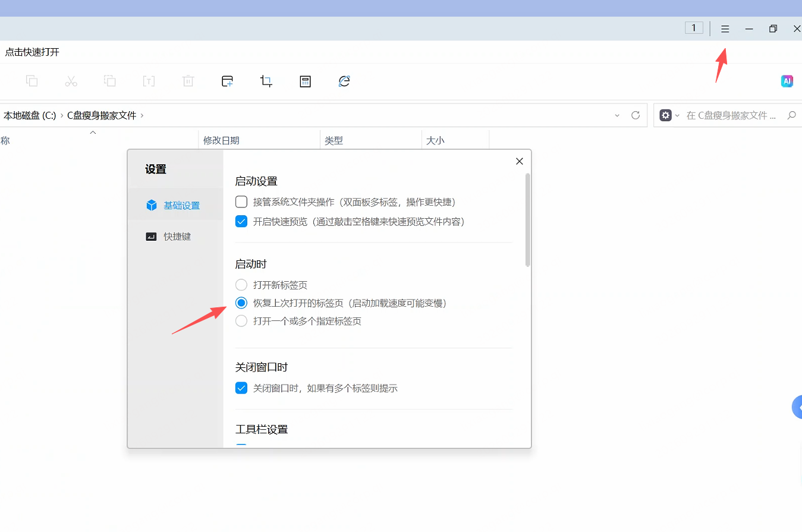Select 打开新标签页 radio option
Image resolution: width=802 pixels, height=532 pixels.
point(241,285)
